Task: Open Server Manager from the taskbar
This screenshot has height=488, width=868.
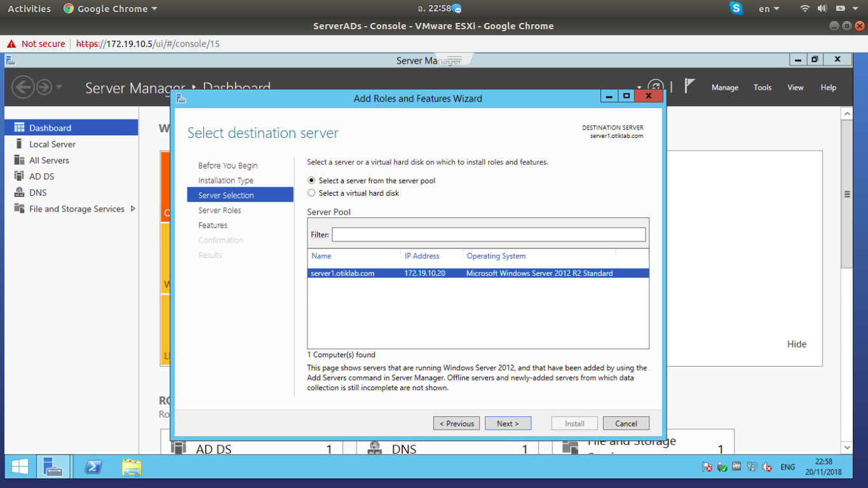Action: pos(53,467)
